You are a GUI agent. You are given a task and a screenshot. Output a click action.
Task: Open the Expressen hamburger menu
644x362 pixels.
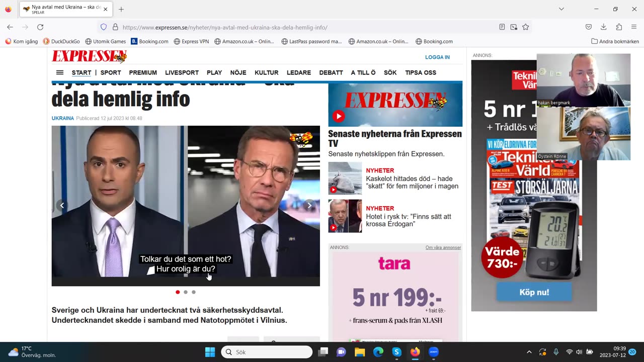[x=60, y=72]
